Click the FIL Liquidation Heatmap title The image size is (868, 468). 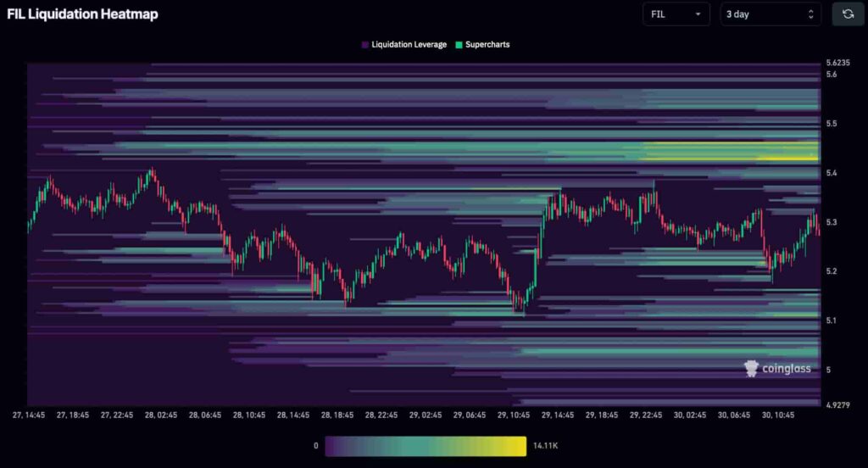[x=82, y=14]
